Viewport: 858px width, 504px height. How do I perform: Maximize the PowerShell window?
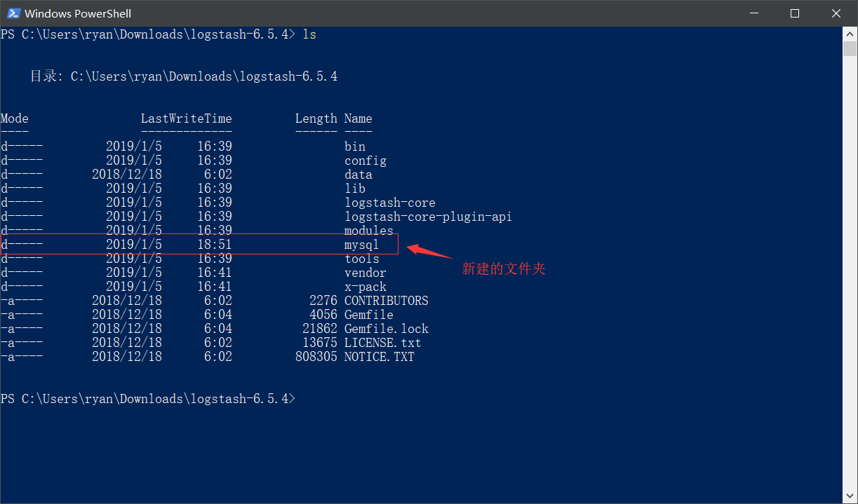point(794,13)
